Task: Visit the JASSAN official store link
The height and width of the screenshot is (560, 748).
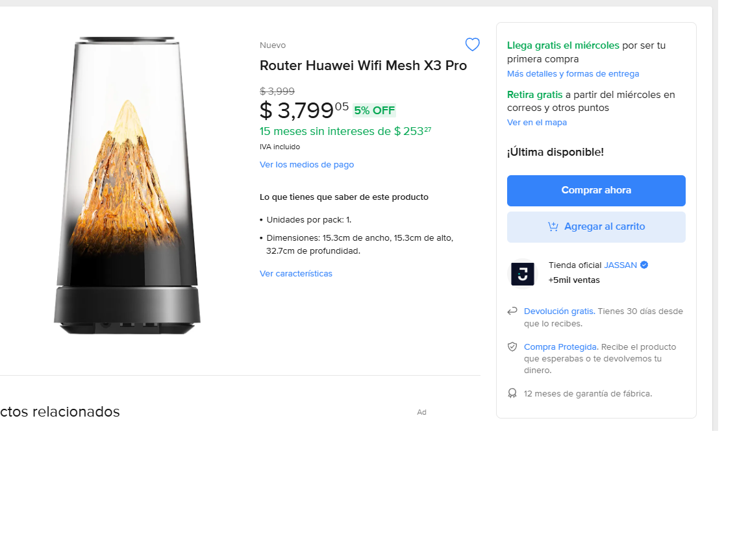Action: coord(620,265)
